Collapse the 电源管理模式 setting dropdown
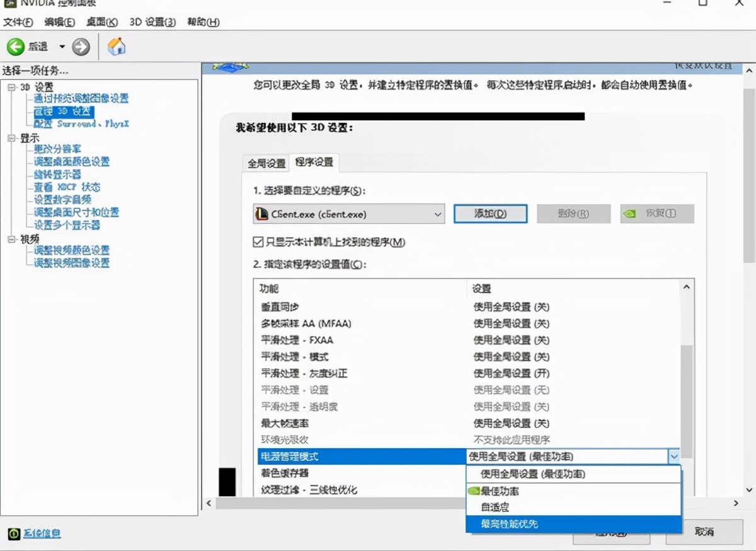 [x=674, y=456]
